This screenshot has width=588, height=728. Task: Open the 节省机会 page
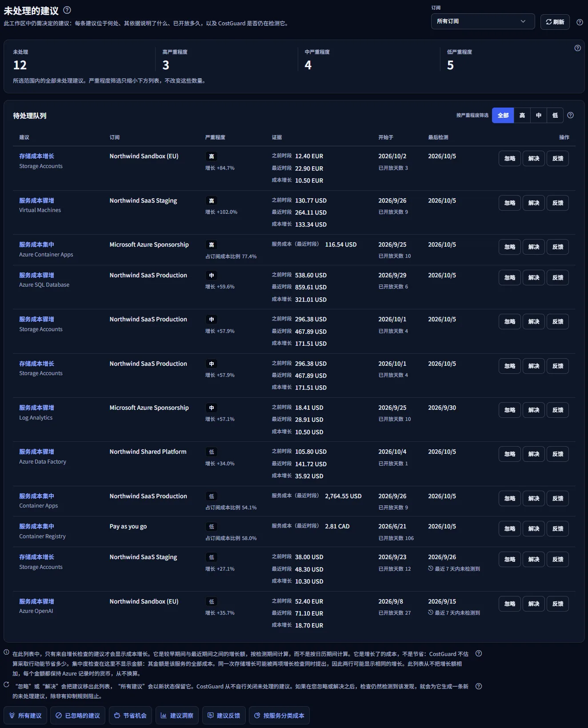coord(130,716)
